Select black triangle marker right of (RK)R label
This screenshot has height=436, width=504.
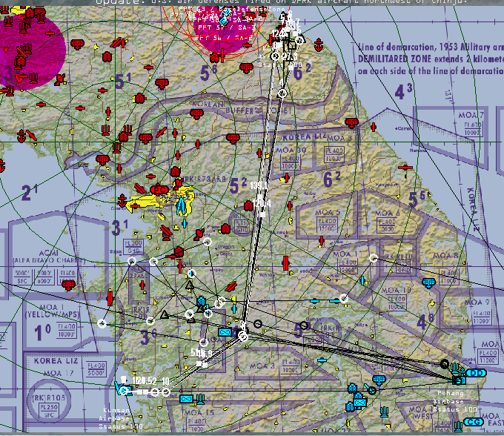coord(165,314)
